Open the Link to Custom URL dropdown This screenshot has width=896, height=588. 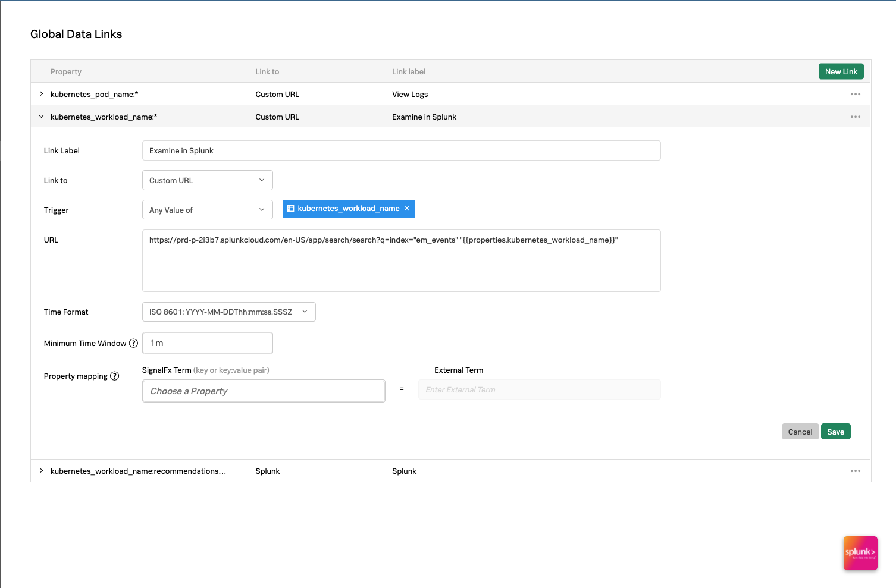(x=207, y=180)
